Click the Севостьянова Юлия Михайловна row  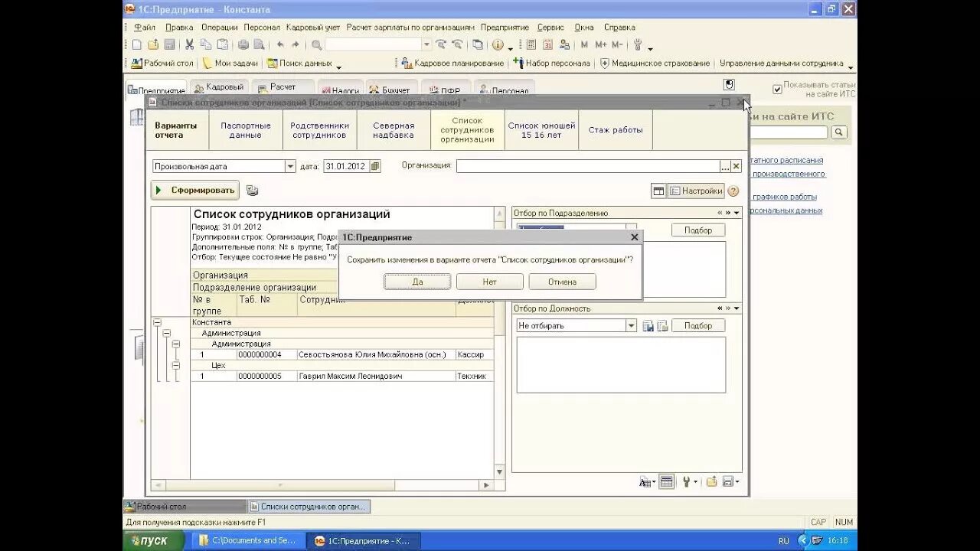coord(342,354)
